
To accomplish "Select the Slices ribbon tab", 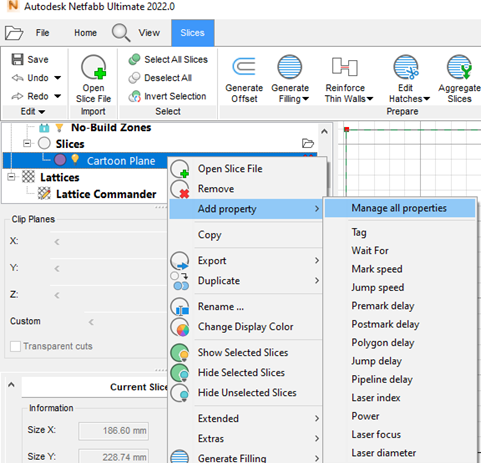I will click(x=192, y=33).
